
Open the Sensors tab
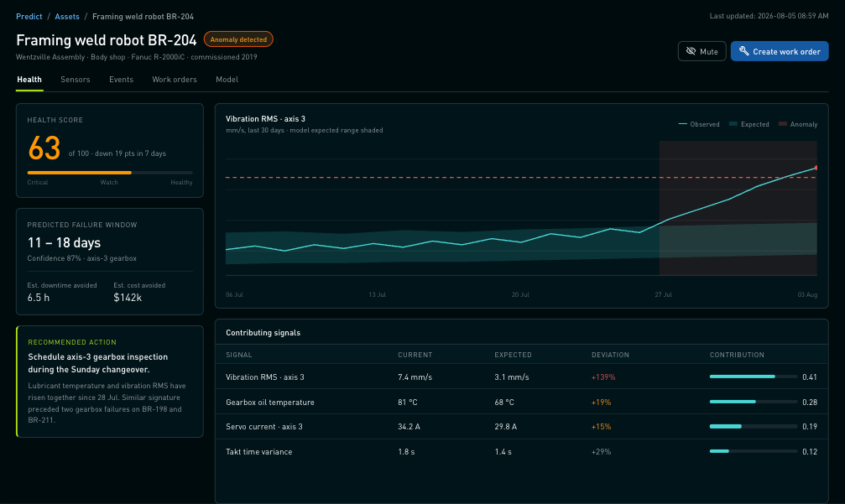[76, 79]
